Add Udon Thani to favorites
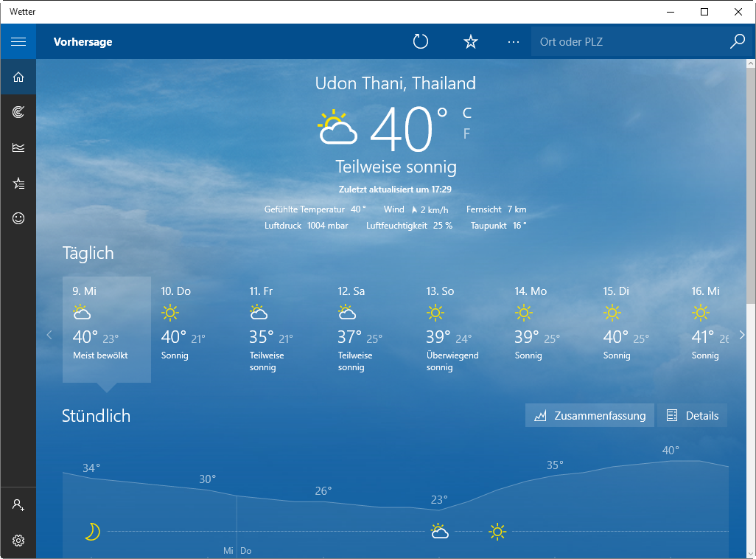This screenshot has height=559, width=756. (471, 41)
